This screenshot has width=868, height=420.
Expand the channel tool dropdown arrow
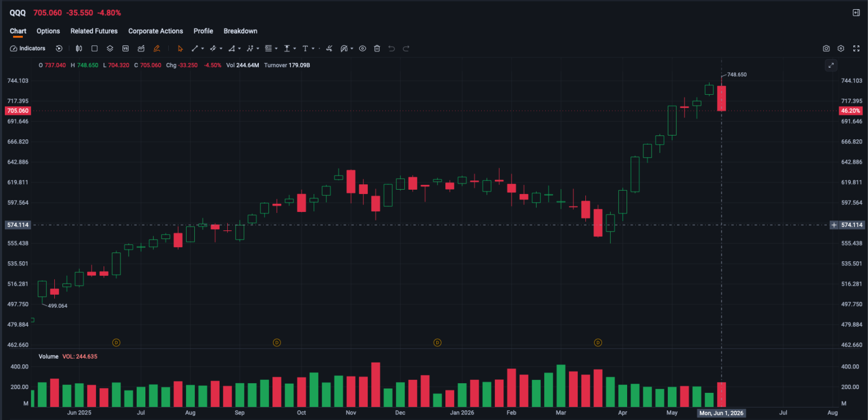(221, 48)
